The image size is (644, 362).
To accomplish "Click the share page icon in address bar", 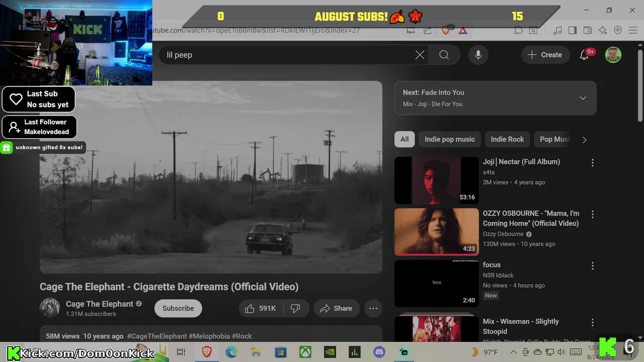I will coord(428,31).
